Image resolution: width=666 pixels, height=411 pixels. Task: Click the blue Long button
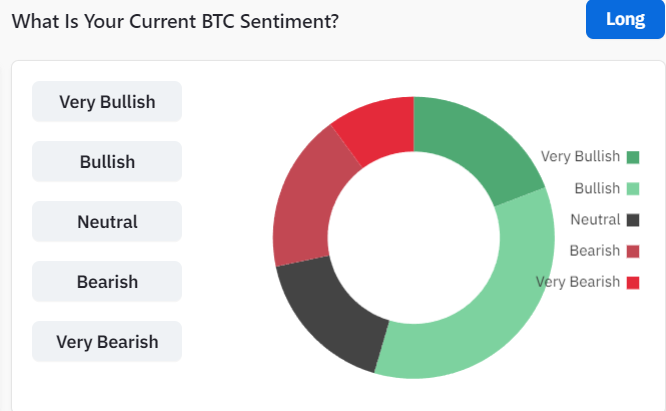pyautogui.click(x=625, y=20)
